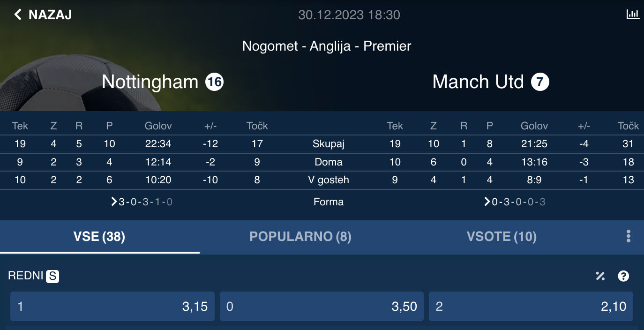The height and width of the screenshot is (330, 644).
Task: Open the statistics bar chart icon
Action: click(x=633, y=15)
